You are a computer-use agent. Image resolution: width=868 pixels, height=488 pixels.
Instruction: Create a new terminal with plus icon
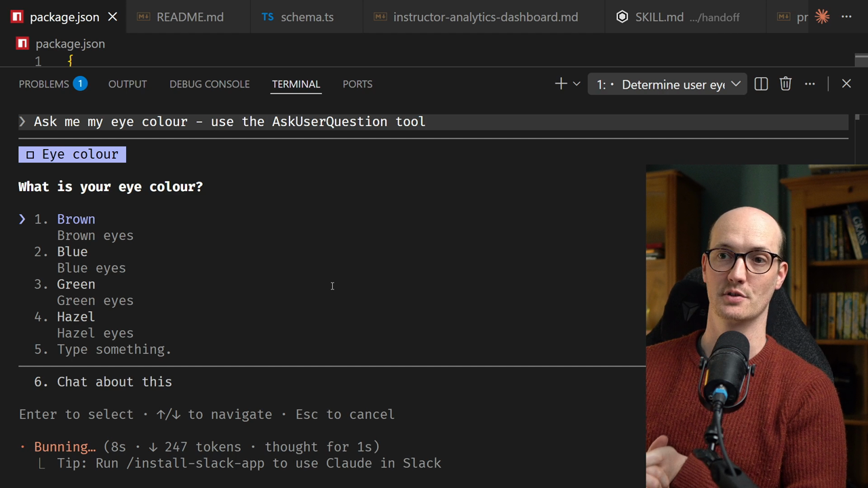(x=561, y=84)
